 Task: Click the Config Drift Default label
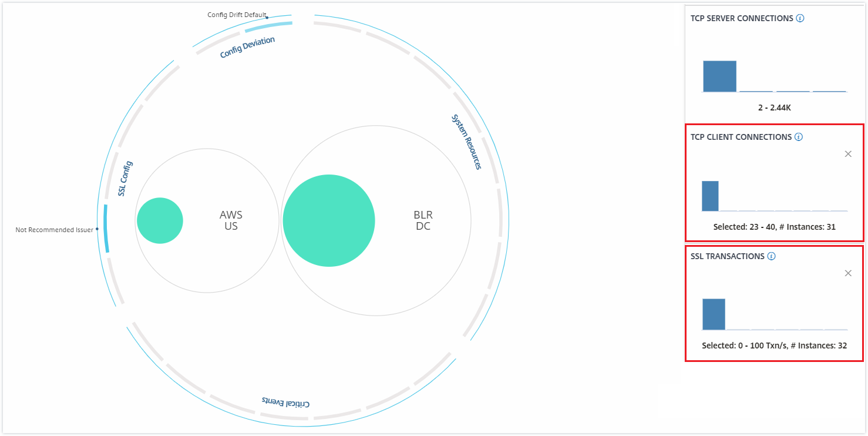point(237,15)
